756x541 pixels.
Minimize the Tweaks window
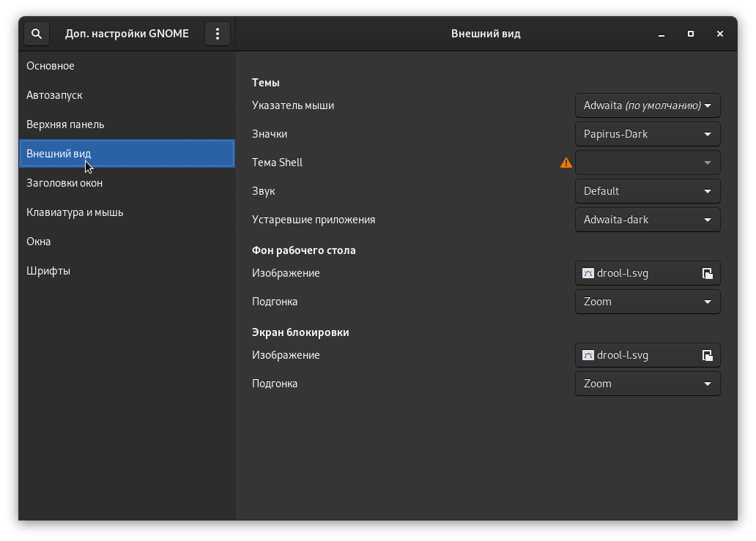point(661,34)
